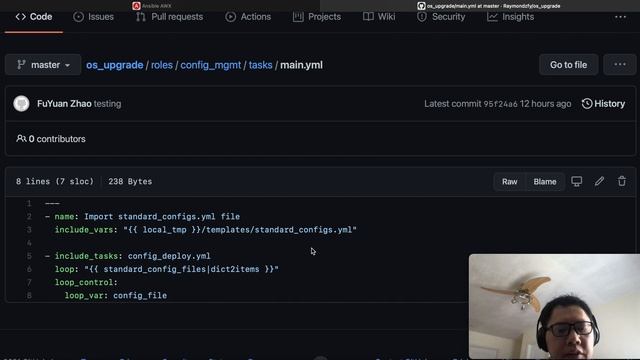This screenshot has height=360, width=640.
Task: Open the Wiki tab
Action: point(379,17)
